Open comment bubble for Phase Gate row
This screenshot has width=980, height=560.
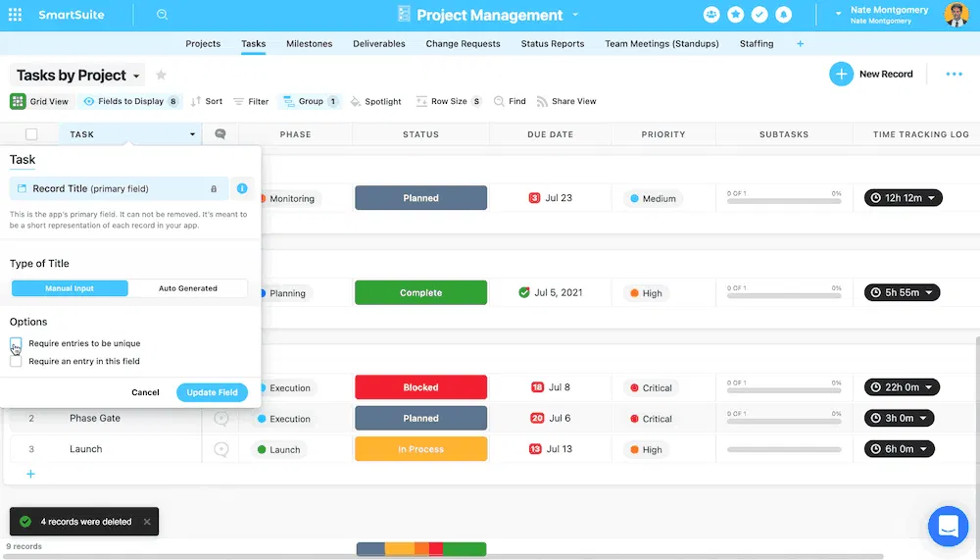coord(221,418)
